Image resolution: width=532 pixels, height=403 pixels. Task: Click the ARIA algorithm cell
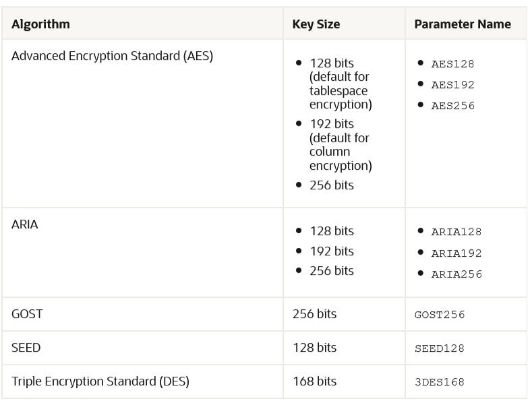click(x=25, y=224)
